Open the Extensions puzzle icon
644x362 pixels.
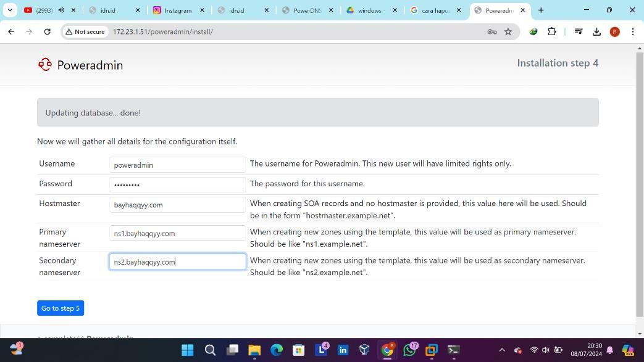(x=552, y=31)
